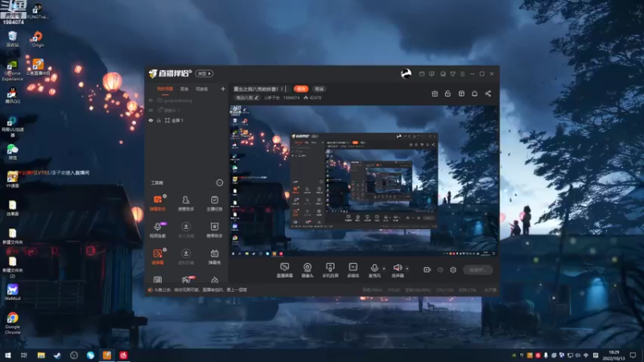Image resolution: width=644 pixels, height=362 pixels.
Task: Toggle the preview eye icon in bottom bar
Action: (x=440, y=269)
